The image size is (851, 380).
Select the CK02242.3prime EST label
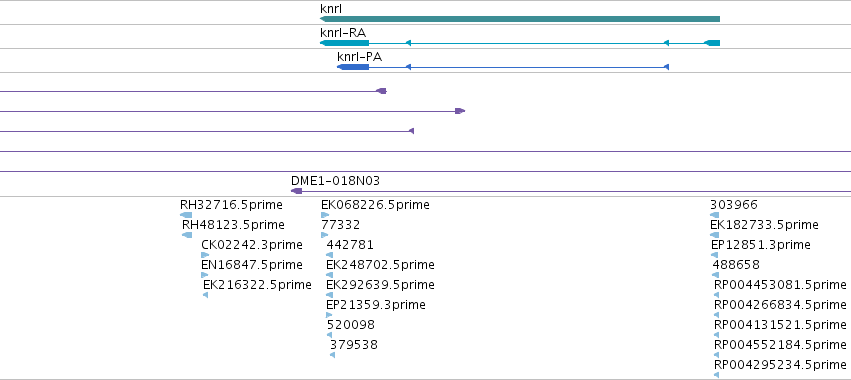252,245
